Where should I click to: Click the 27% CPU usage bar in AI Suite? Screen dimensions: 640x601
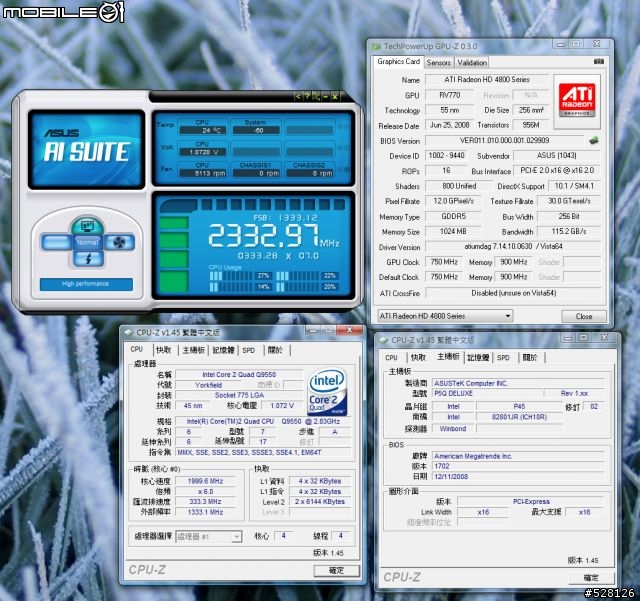(x=239, y=276)
